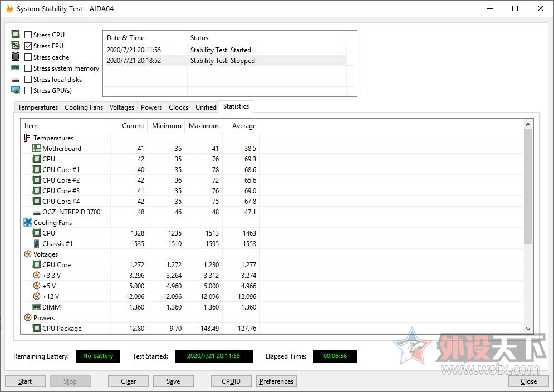Screen dimensions: 554x392
Task: Start the stability test
Action: 25,381
